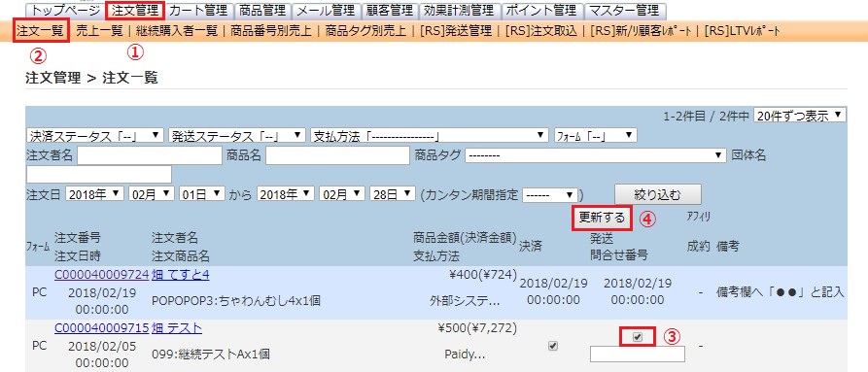Toggle the 決済 checkbox for order C000040009715

coord(552,346)
